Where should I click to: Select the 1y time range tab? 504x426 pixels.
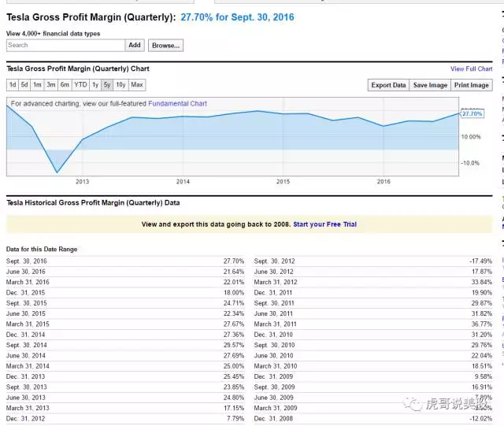(x=95, y=85)
